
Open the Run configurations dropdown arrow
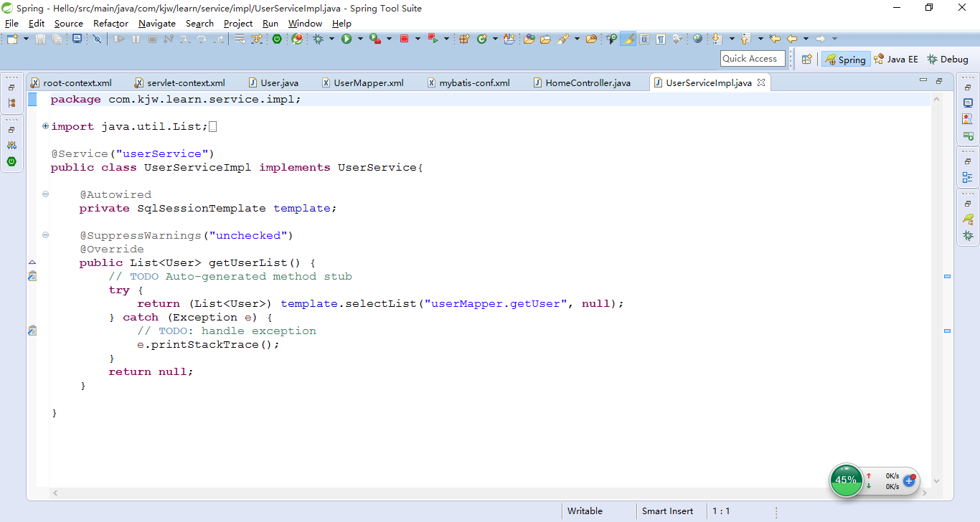(360, 39)
